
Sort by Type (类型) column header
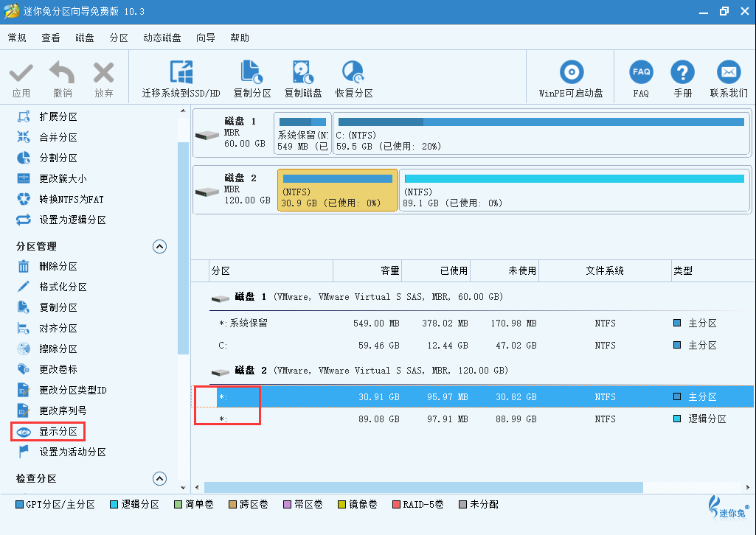713,270
